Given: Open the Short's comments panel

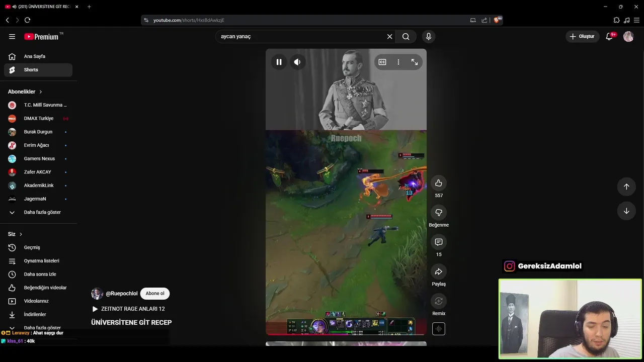Looking at the screenshot, I should pyautogui.click(x=439, y=242).
